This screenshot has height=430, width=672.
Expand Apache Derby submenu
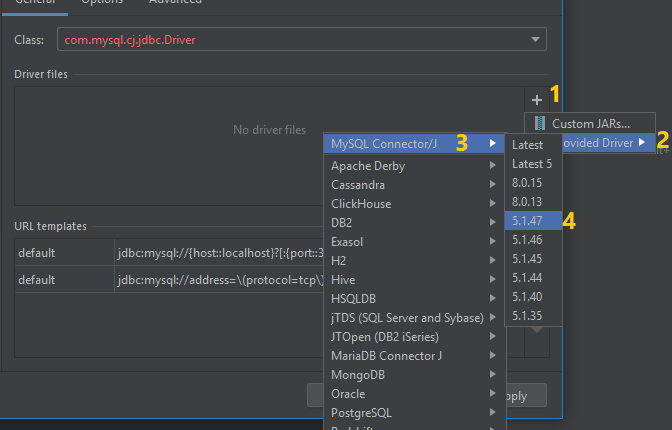[414, 165]
